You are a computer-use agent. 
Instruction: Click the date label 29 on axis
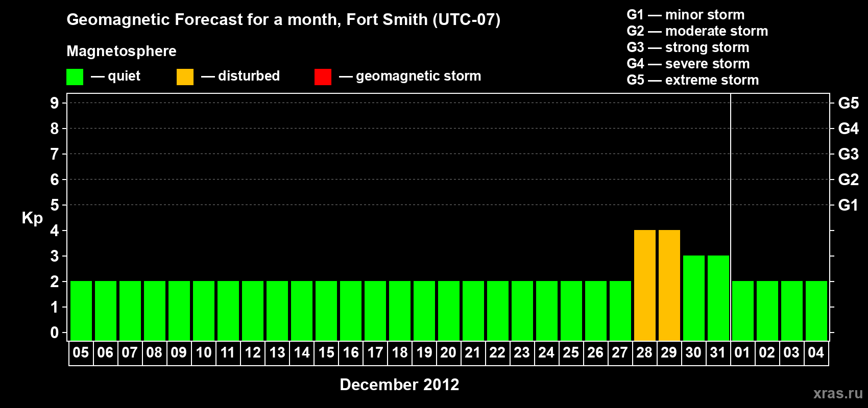coord(669,353)
